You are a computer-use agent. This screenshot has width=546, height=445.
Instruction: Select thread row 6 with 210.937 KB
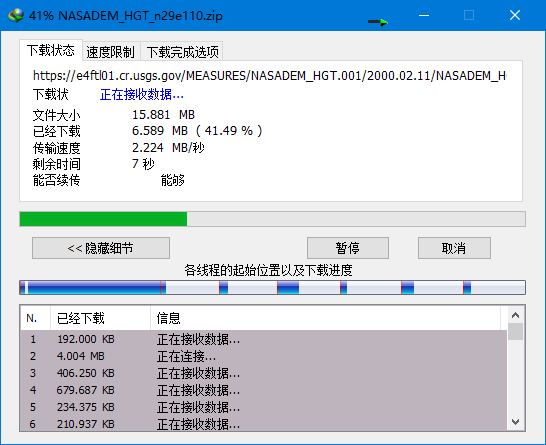click(264, 424)
